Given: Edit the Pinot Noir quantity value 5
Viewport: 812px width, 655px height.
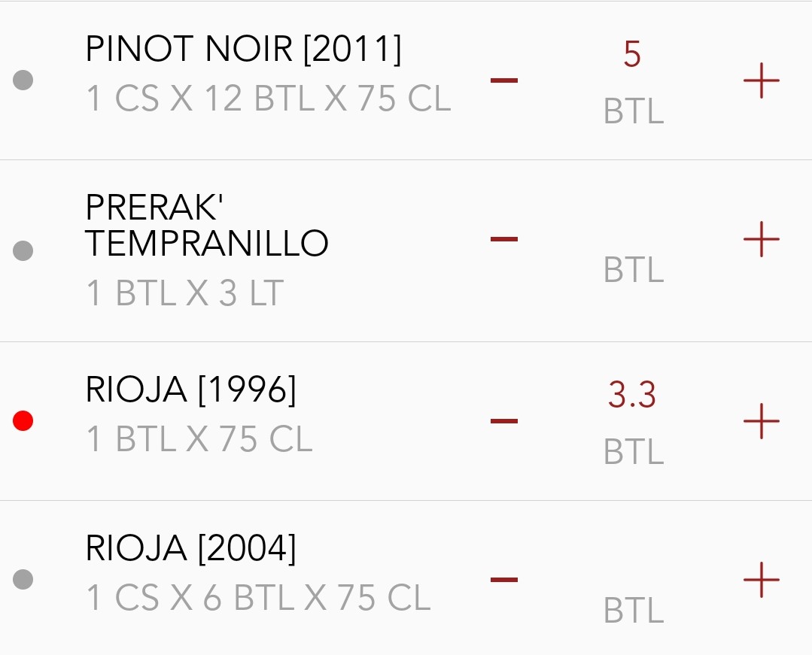Looking at the screenshot, I should [632, 55].
